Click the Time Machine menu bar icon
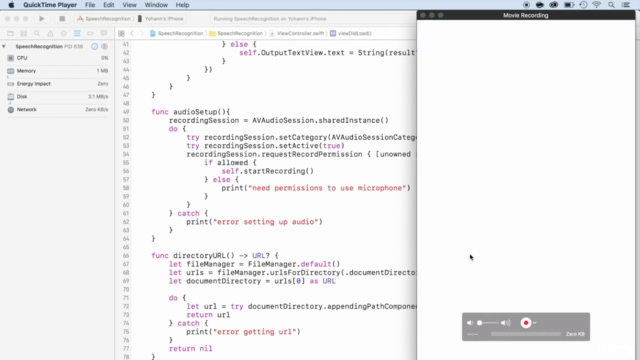Viewport: 640px width, 360px height. click(583, 5)
